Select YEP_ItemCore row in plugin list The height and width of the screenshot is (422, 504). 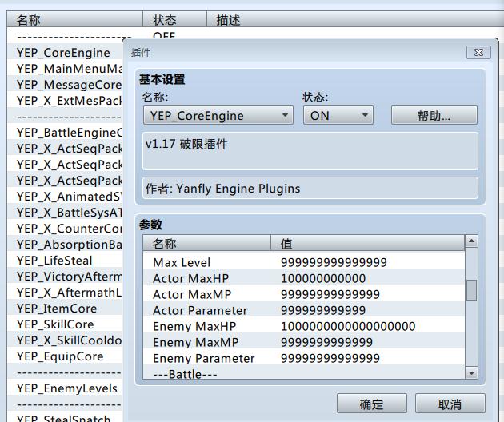tap(65, 309)
